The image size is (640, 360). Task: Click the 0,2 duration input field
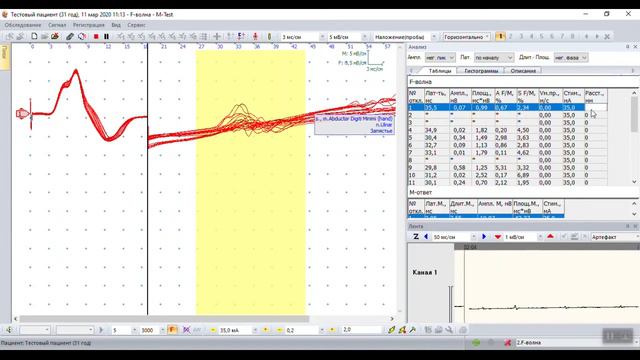coord(302,330)
